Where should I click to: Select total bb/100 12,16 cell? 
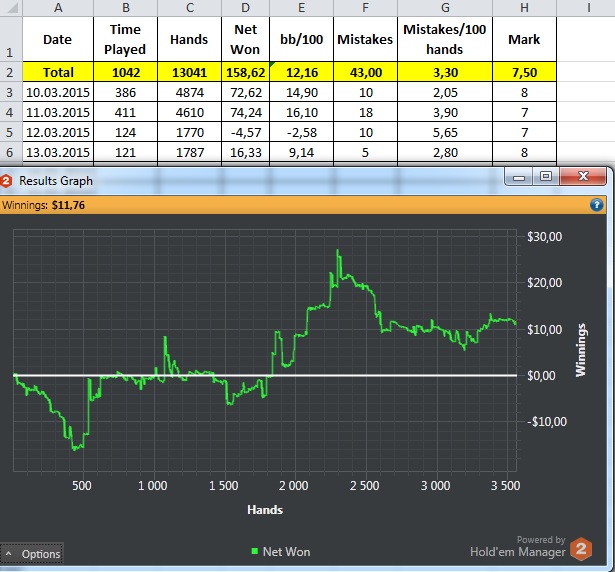click(x=302, y=72)
